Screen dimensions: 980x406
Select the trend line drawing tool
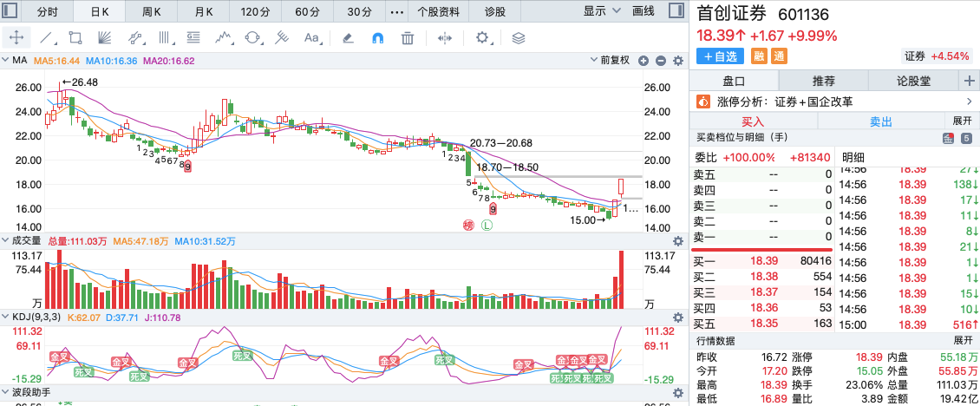(46, 37)
